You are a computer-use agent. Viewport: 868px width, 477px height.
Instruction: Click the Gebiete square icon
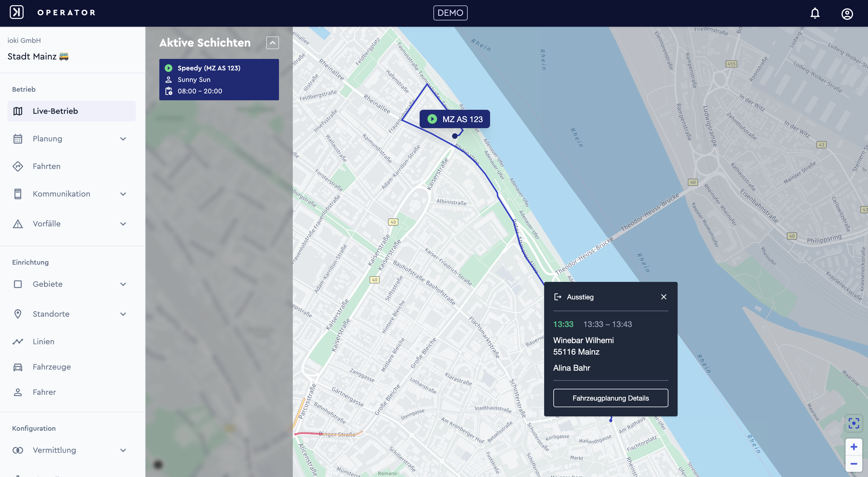coord(18,284)
